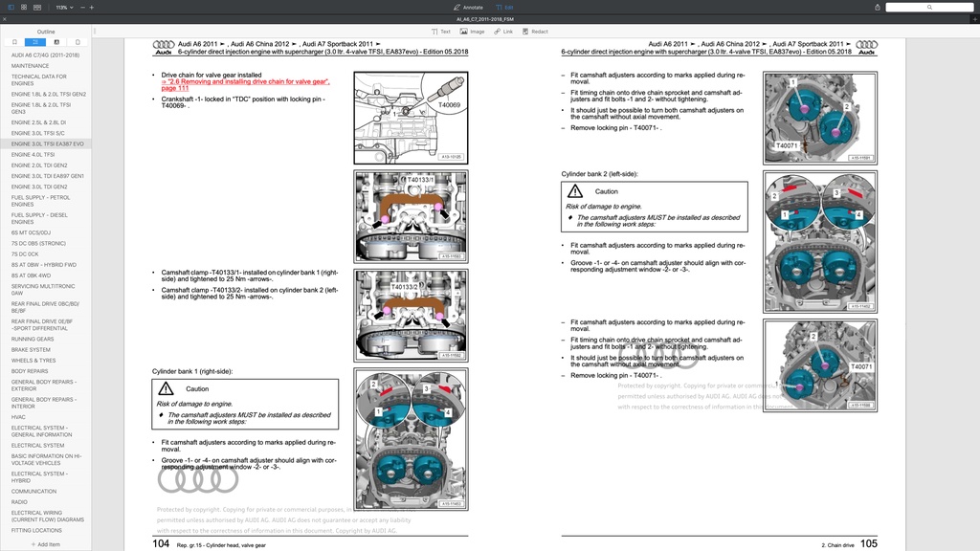Switch to the two-page layout view icon
Viewport: 980px width, 551px height.
(x=37, y=7)
